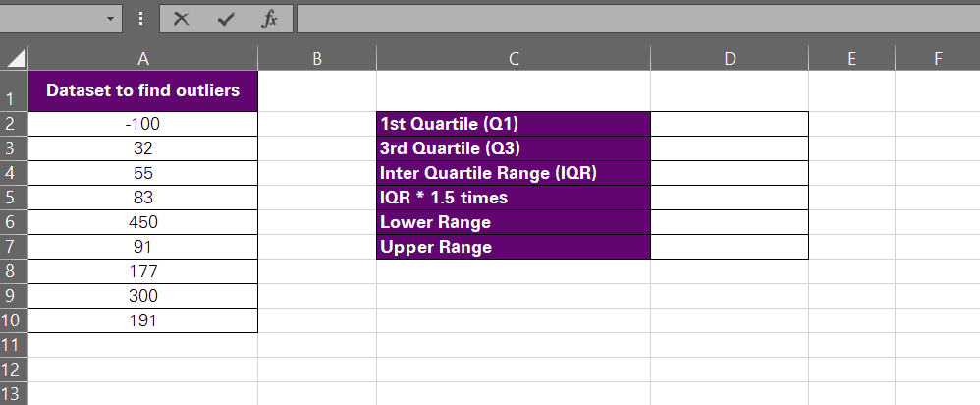Expand the Name Box dropdown arrow
980x405 pixels.
click(111, 19)
